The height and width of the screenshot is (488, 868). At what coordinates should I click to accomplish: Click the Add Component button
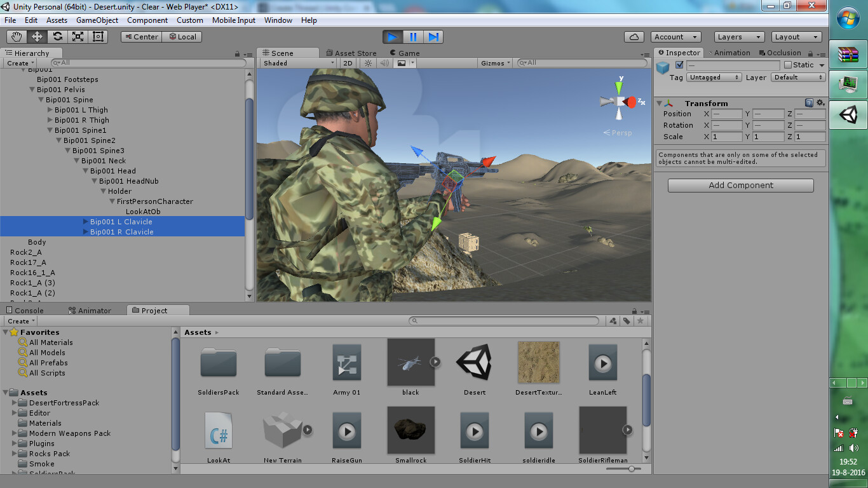740,185
